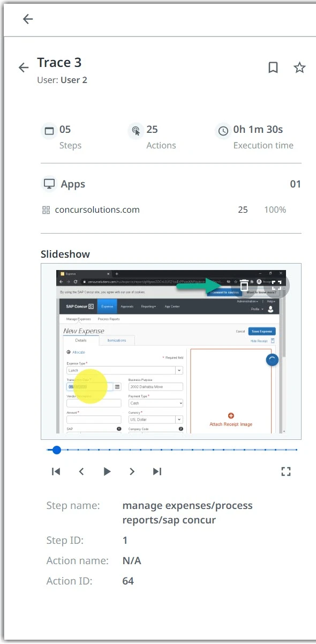Delete the slide using the trash icon
This screenshot has height=644, width=316.
[244, 285]
